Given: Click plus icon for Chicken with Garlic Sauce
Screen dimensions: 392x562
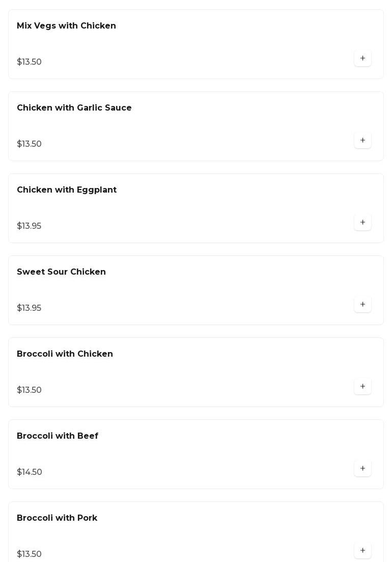Looking at the screenshot, I should [x=362, y=141].
